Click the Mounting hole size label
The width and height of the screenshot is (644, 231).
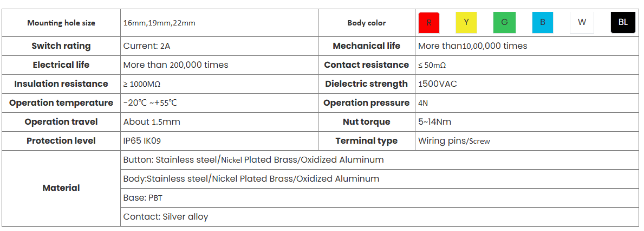pos(61,23)
